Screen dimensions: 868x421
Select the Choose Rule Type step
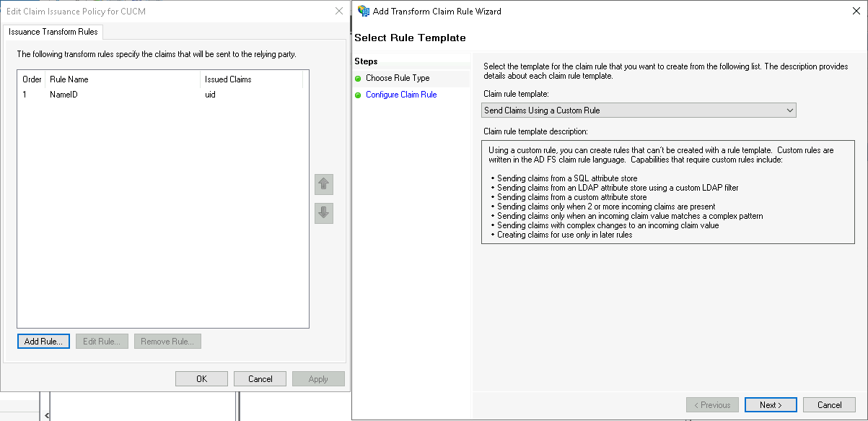click(x=397, y=78)
